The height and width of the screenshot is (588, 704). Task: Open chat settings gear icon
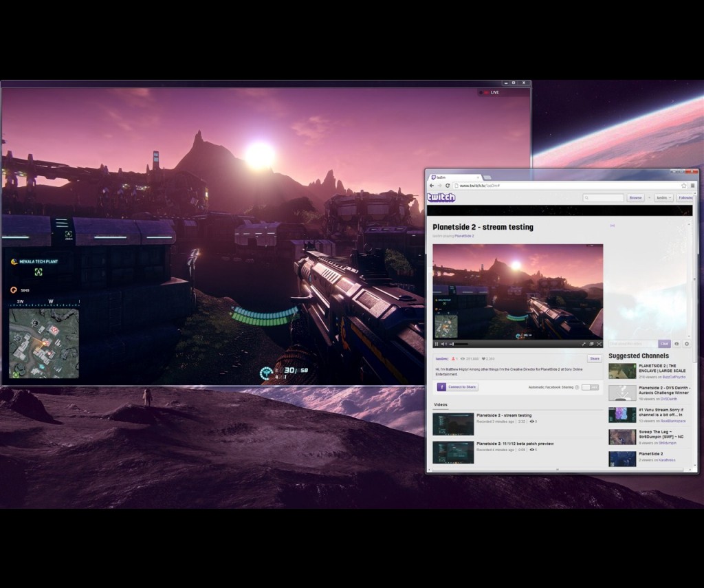tap(686, 344)
